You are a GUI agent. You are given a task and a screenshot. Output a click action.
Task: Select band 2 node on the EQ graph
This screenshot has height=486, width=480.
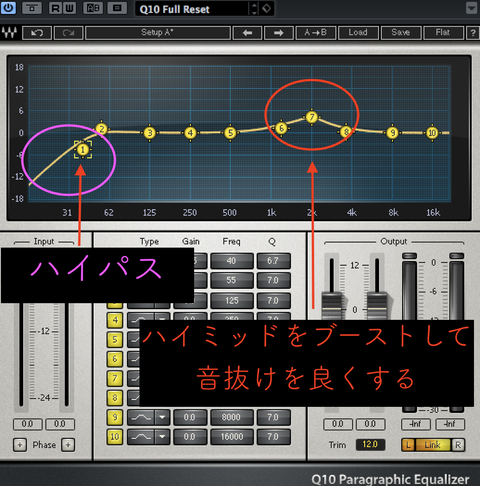pos(102,129)
